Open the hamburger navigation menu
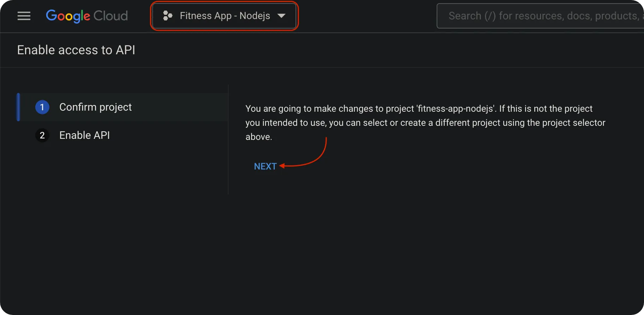 tap(24, 16)
